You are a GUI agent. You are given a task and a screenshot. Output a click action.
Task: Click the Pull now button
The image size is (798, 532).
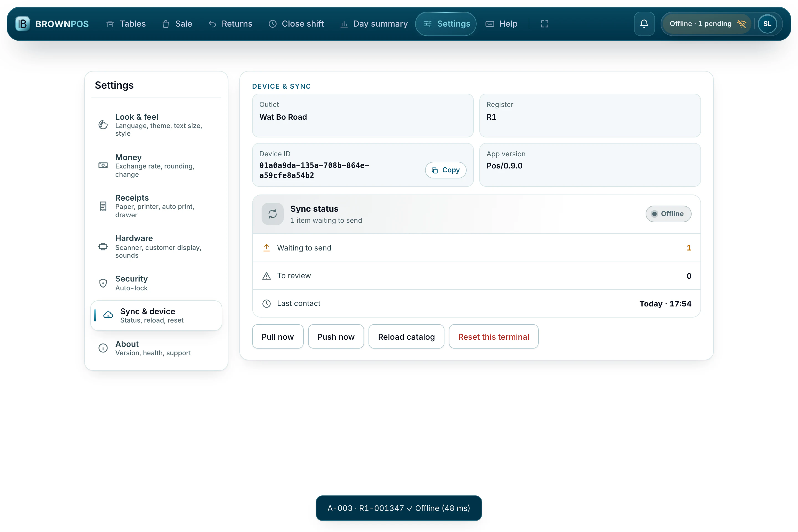(x=278, y=337)
